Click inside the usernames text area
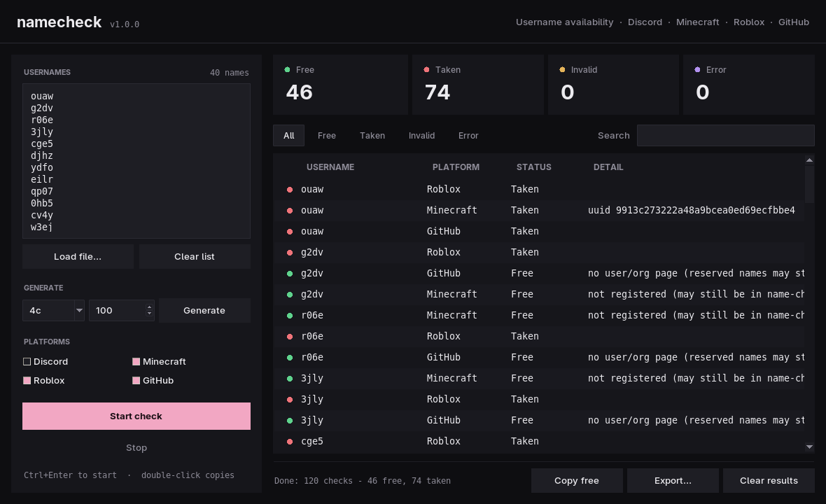The height and width of the screenshot is (504, 826). coord(136,160)
